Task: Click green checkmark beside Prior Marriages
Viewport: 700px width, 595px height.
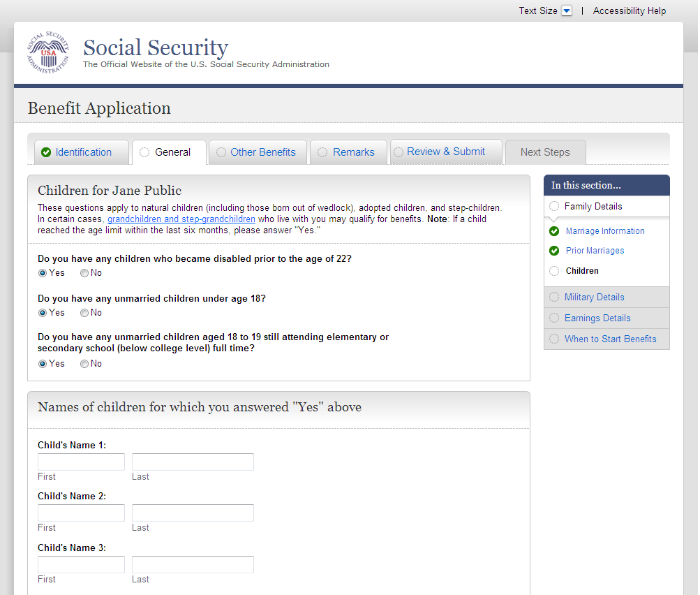Action: (x=554, y=251)
